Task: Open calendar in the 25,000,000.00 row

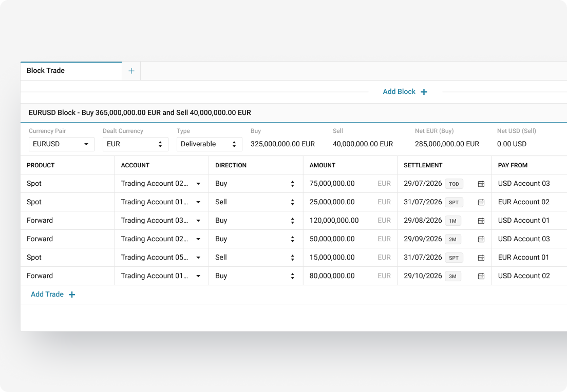Action: tap(481, 202)
